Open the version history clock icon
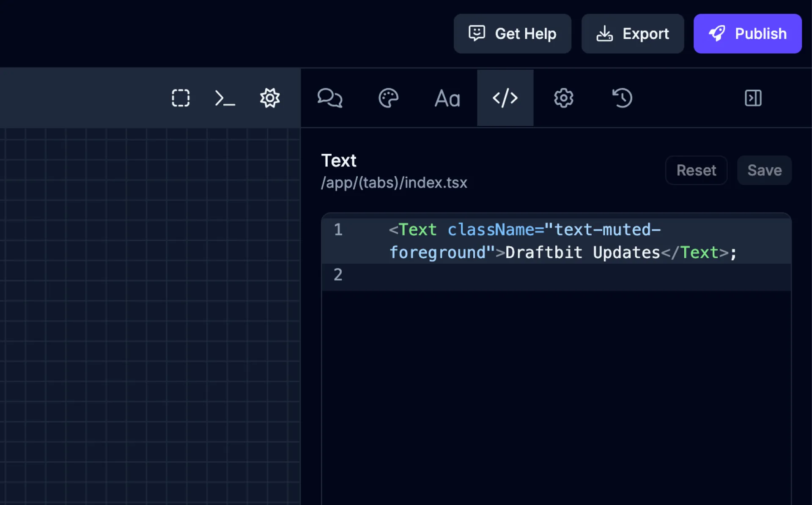This screenshot has width=812, height=505. click(622, 98)
